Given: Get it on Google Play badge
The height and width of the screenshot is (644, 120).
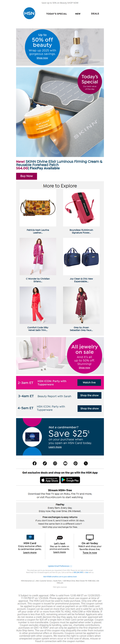Looking at the screenshot, I should pos(70,480).
